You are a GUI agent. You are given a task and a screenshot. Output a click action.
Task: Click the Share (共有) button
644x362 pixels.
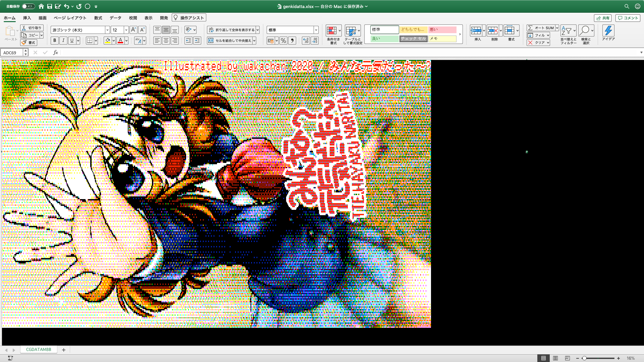coord(603,18)
